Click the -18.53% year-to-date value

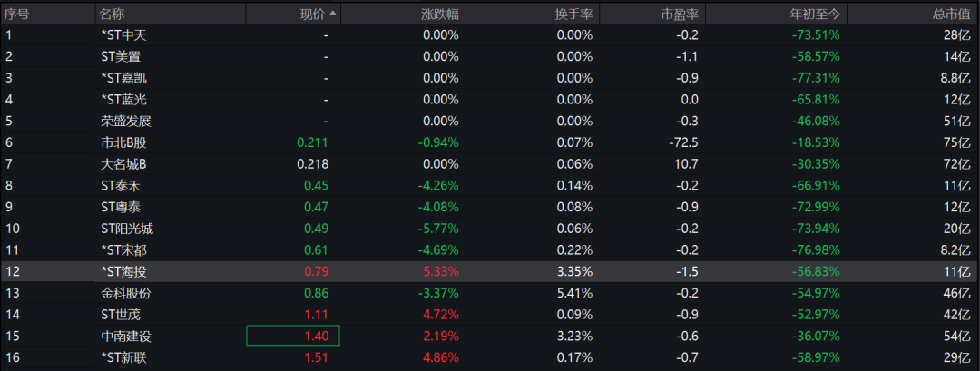click(x=816, y=142)
